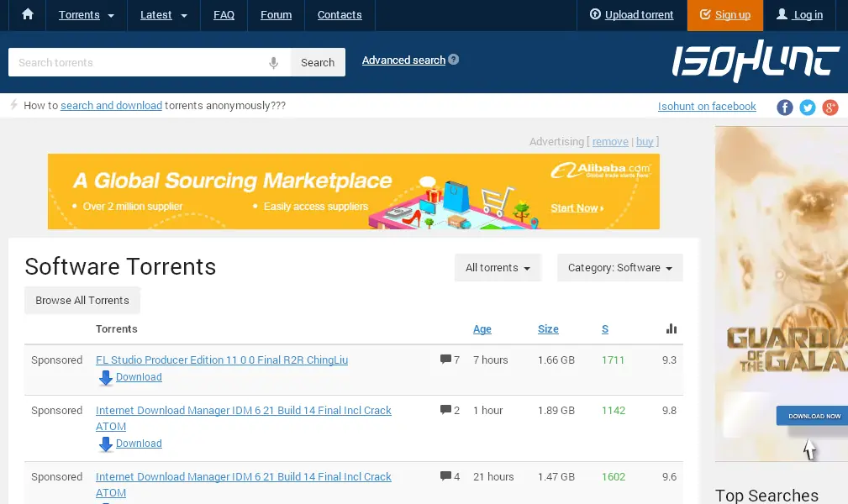Expand the Torrents menu
The height and width of the screenshot is (504, 848).
(x=87, y=15)
